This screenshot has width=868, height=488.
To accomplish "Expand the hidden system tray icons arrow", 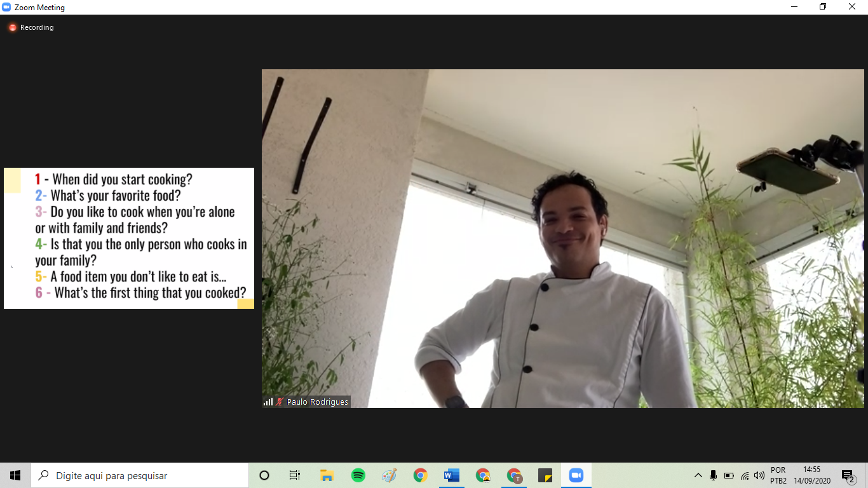I will 698,475.
